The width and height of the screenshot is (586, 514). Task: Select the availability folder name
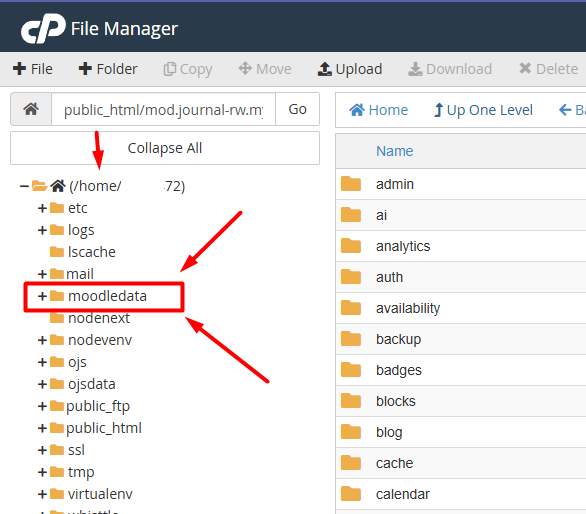[408, 308]
